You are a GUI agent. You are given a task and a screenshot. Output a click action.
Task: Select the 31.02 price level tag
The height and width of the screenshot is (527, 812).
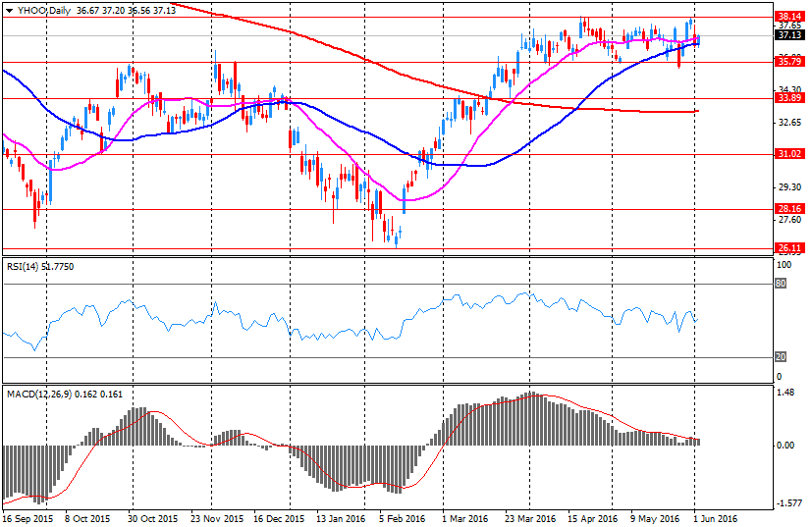point(787,154)
